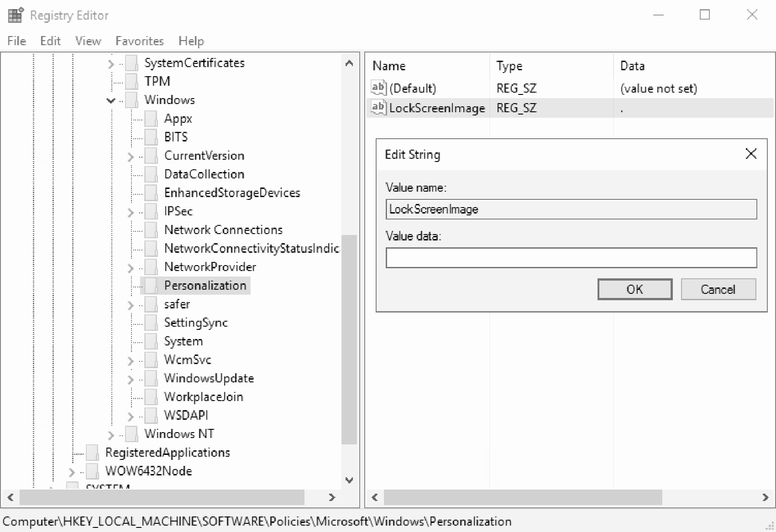
Task: Open the View menu
Action: 88,41
